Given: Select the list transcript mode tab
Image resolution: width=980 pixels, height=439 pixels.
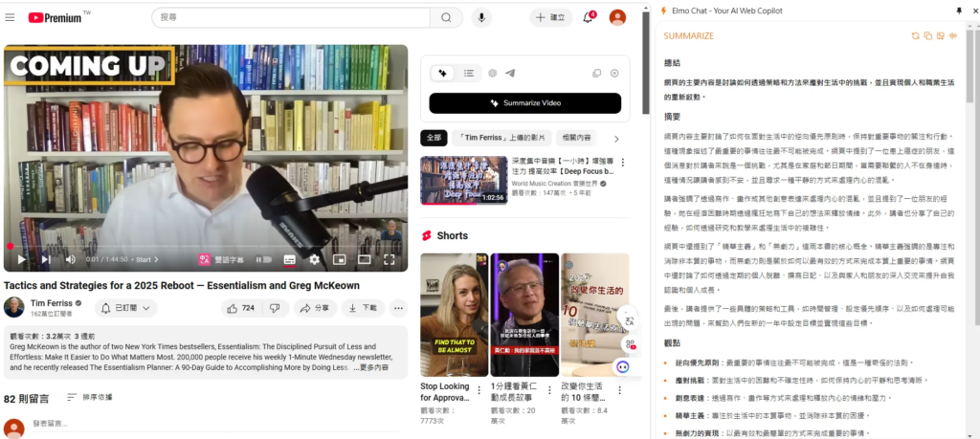Looking at the screenshot, I should 468,73.
